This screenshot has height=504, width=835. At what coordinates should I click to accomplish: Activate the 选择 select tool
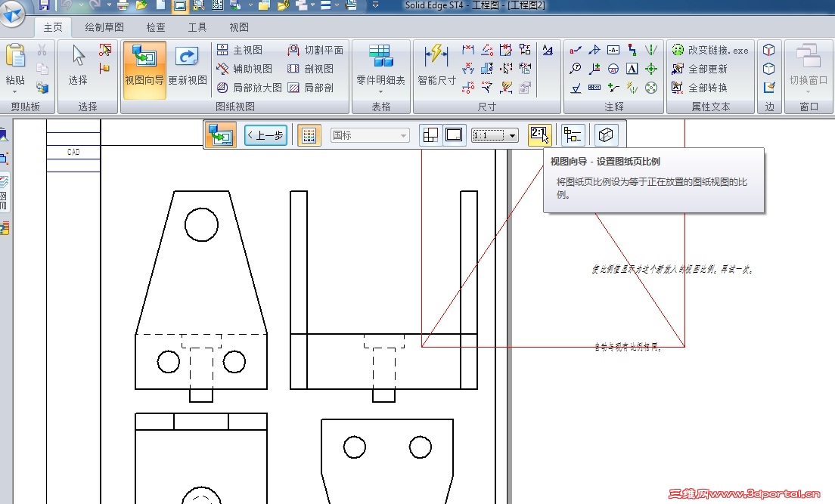(79, 65)
